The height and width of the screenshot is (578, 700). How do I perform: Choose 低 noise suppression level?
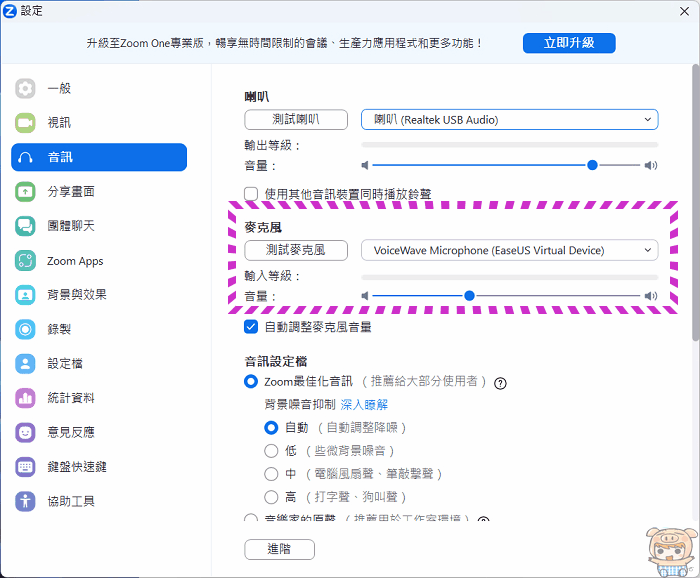[x=271, y=451]
